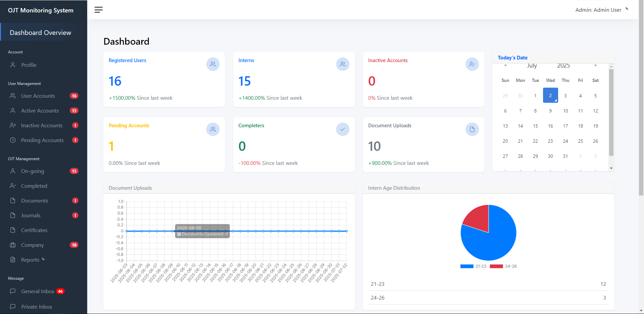644x314 pixels.
Task: Click the Document Uploads file icon
Action: (472, 129)
